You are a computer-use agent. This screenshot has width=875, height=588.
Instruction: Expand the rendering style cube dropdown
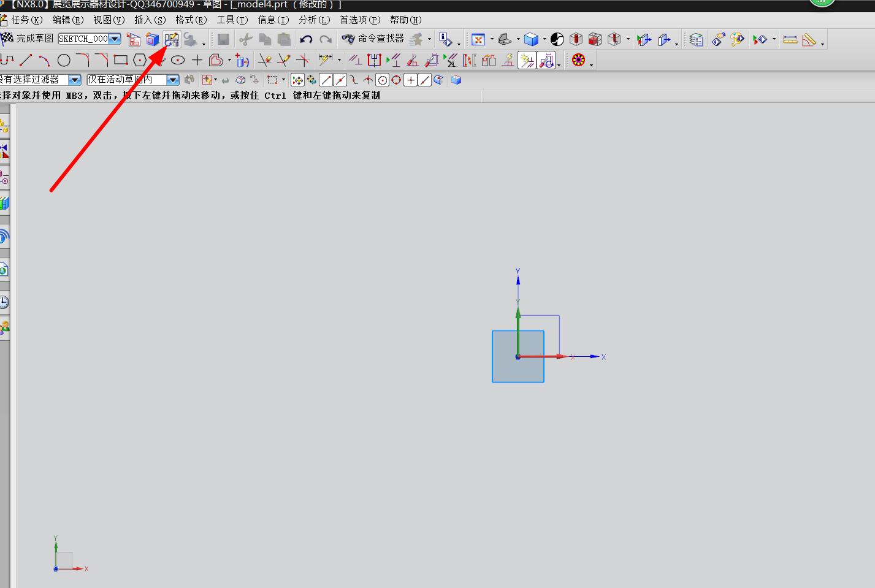click(x=544, y=40)
